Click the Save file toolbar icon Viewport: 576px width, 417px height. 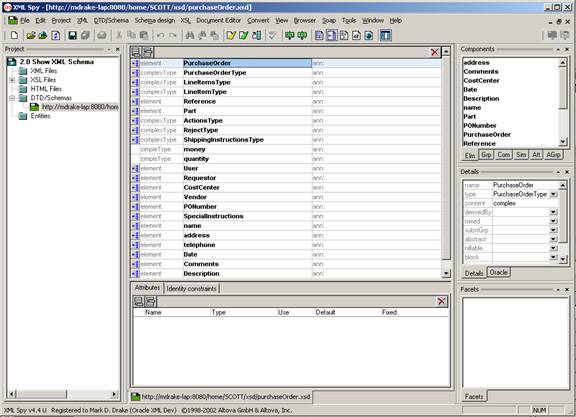coord(72,35)
